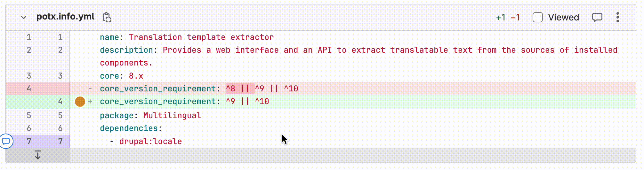Click the comment bubble beside line 7

6,141
